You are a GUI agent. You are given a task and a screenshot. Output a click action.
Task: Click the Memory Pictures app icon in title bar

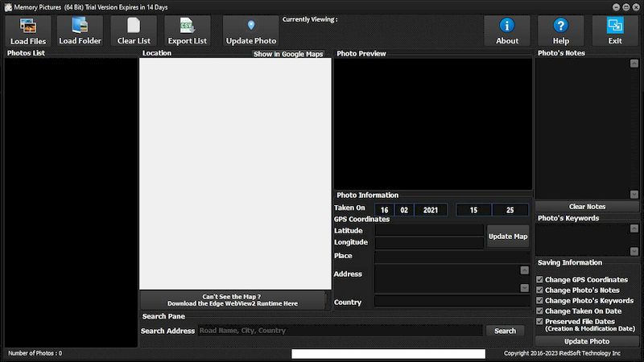click(x=8, y=7)
